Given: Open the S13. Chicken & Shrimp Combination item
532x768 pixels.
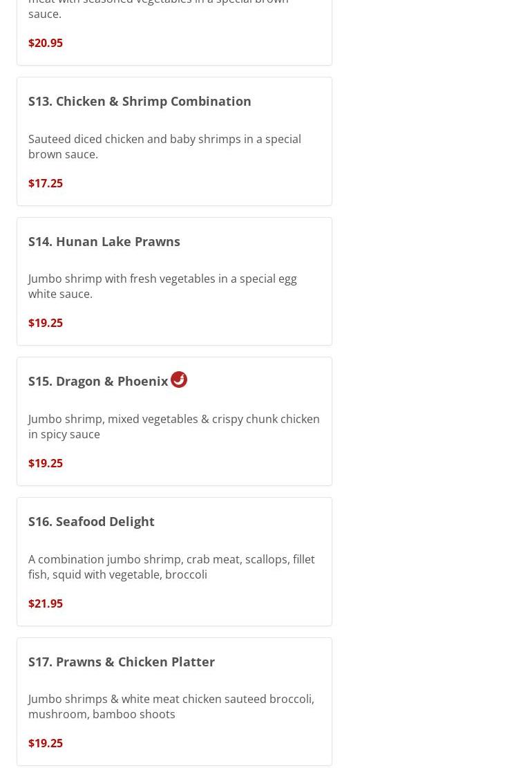Looking at the screenshot, I should 140,102.
